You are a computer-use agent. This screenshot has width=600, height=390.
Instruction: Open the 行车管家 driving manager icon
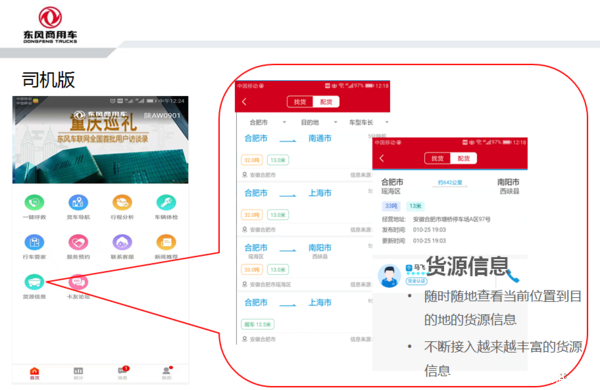click(34, 242)
